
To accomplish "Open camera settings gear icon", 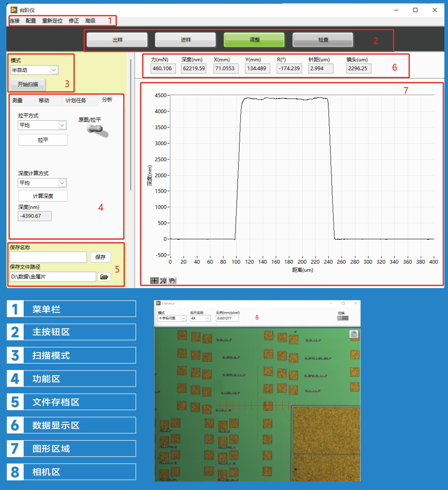I will click(x=354, y=334).
